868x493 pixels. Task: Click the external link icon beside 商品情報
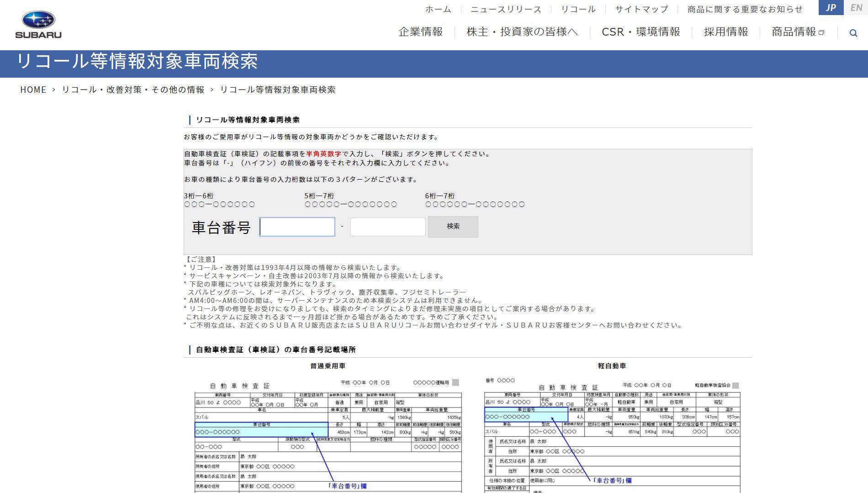point(821,32)
